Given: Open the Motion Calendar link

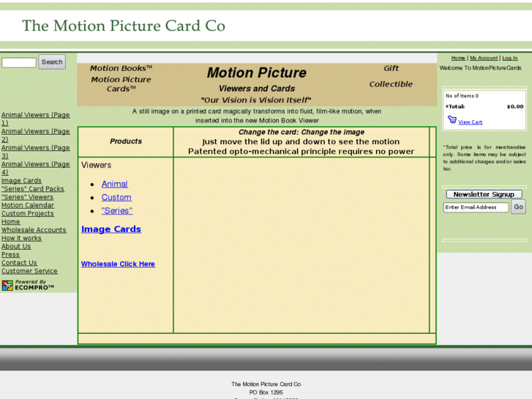Looking at the screenshot, I should 28,205.
